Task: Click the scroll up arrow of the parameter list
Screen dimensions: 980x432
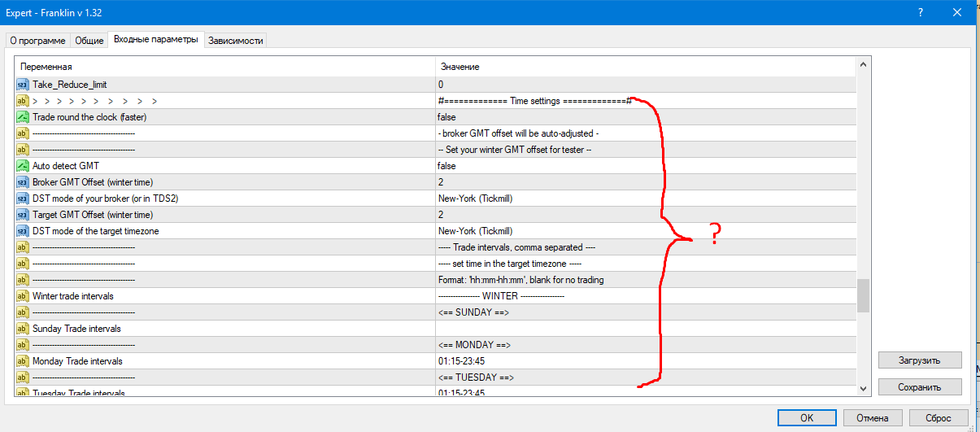Action: click(863, 64)
